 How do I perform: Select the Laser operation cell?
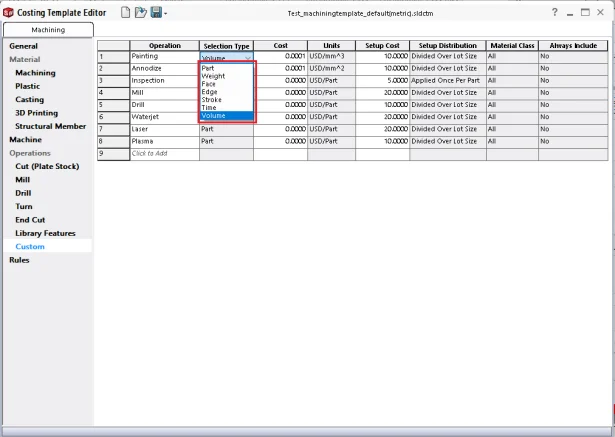[x=164, y=129]
